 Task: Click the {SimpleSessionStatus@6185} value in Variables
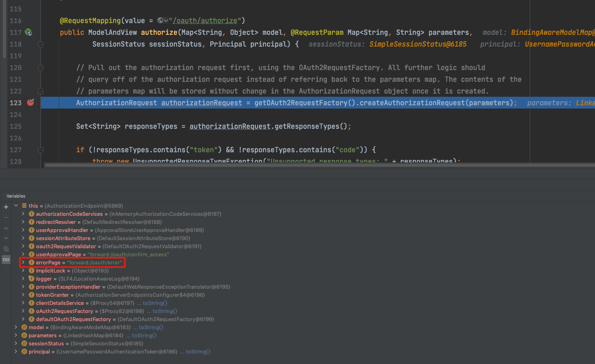tap(107, 343)
